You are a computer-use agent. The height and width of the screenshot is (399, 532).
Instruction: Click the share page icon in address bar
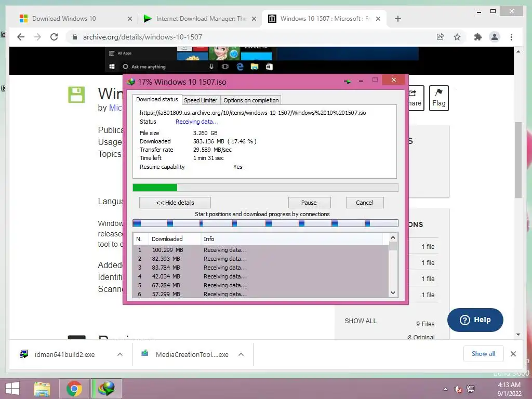(x=441, y=37)
